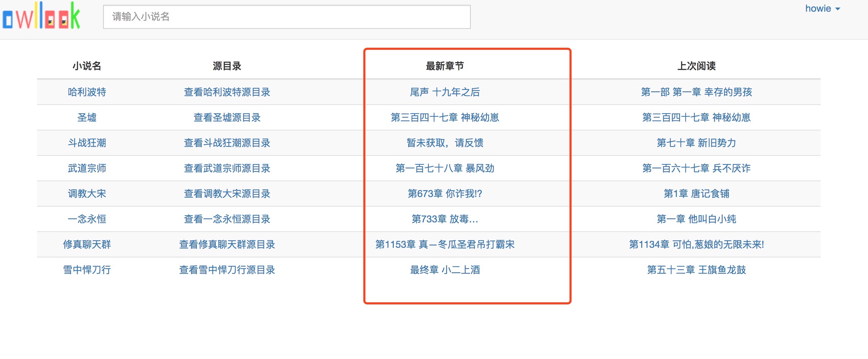Open the howie user dropdown
The width and height of the screenshot is (868, 359).
[822, 9]
